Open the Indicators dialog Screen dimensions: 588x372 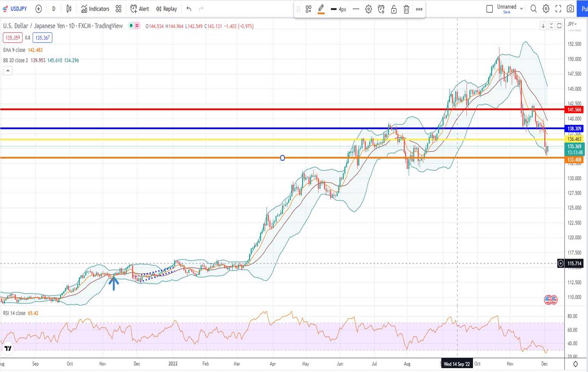(95, 9)
